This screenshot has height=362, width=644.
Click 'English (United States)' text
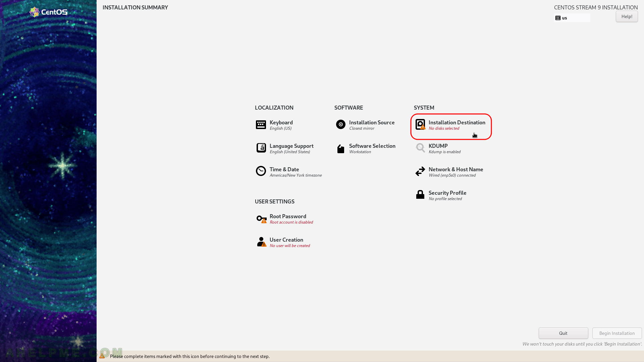tap(290, 152)
